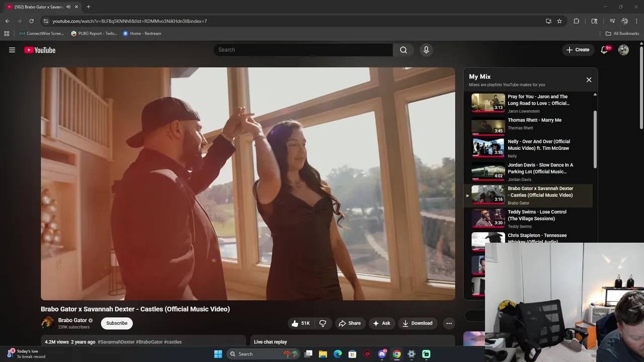644x362 pixels.
Task: Open Discord from the taskbar
Action: click(382, 354)
